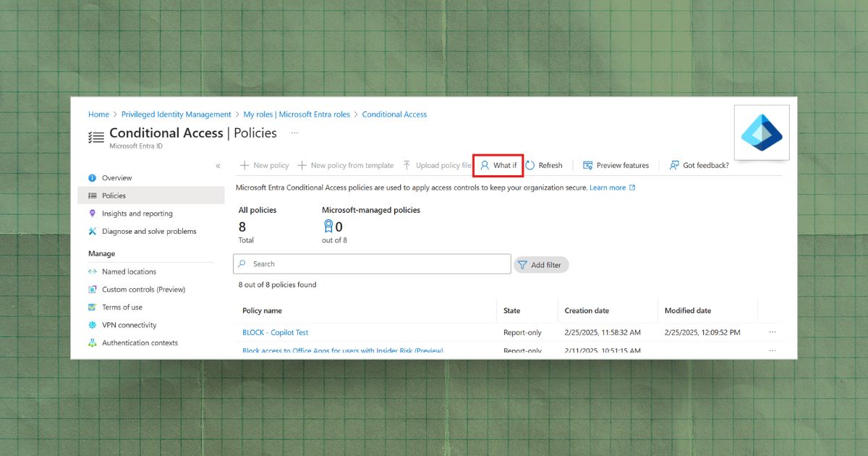868x456 pixels.
Task: Click the Authentication contexts icon
Action: pos(92,343)
